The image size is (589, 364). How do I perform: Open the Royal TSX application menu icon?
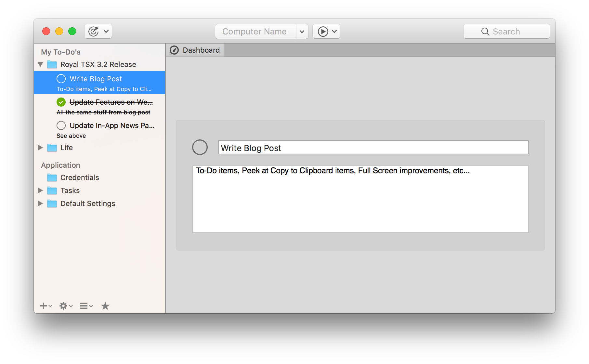[94, 32]
